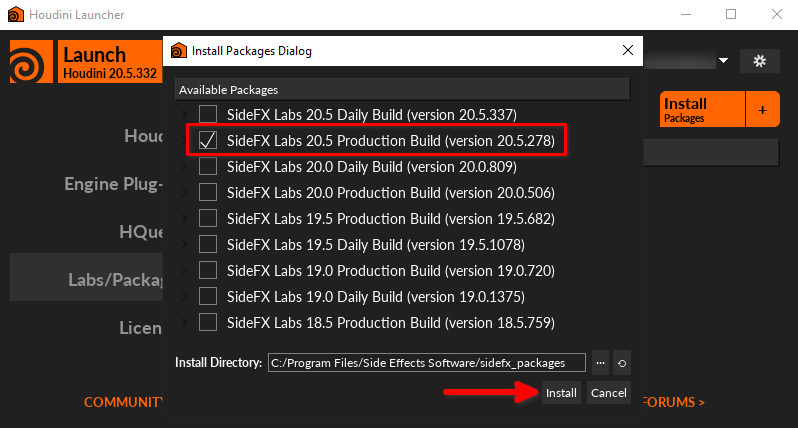Close the Install Packages Dialog

click(628, 50)
